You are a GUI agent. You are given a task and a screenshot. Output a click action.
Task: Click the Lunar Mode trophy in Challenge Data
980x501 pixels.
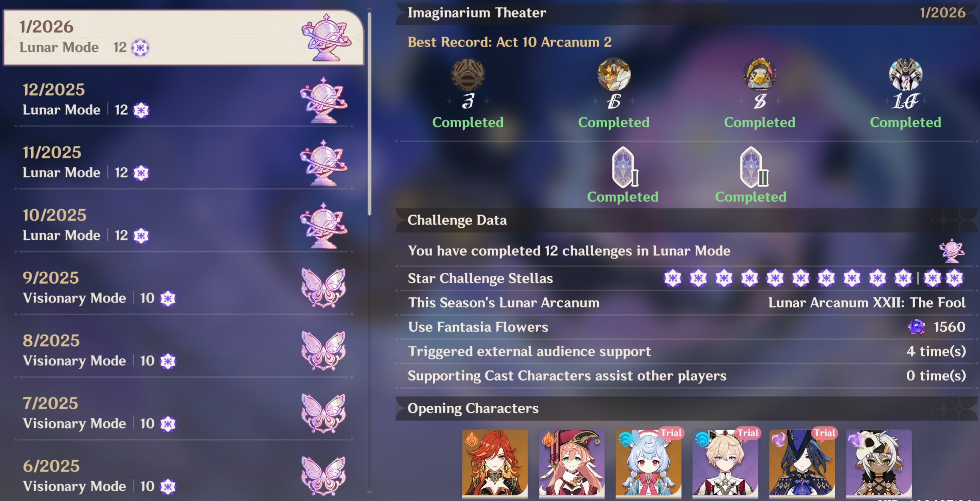(952, 251)
